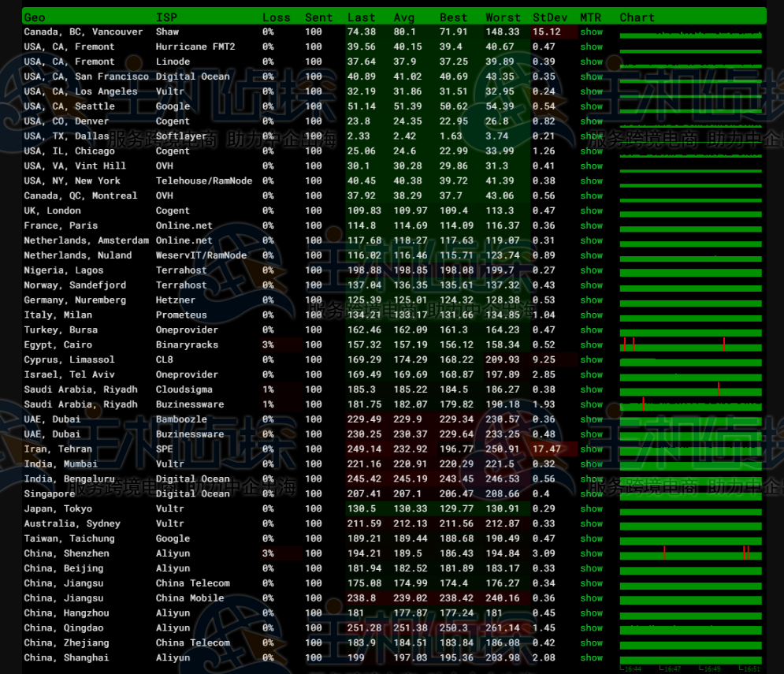Click show link for Iran, Tehran SPE
Viewport: 784px width, 674px height.
click(x=591, y=449)
